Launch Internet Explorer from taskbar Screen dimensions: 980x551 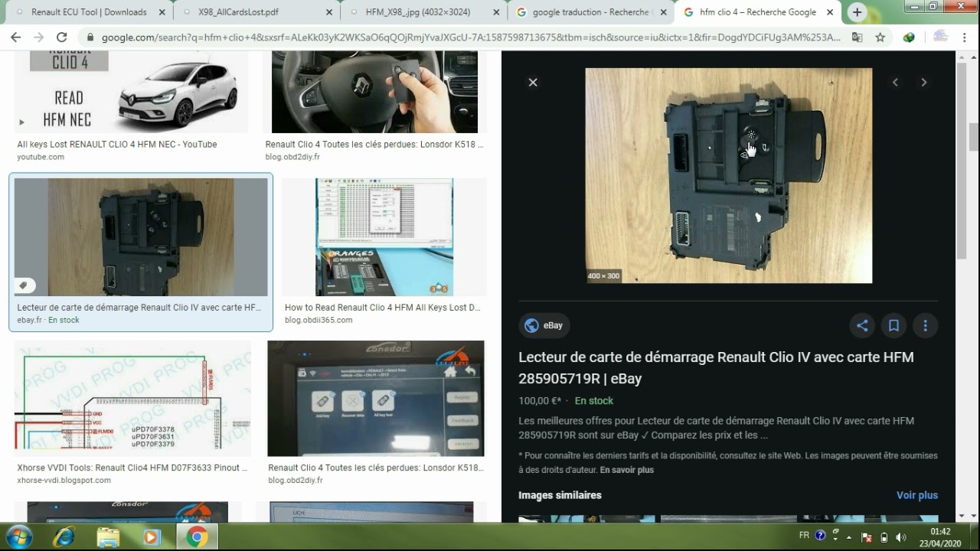pos(64,537)
